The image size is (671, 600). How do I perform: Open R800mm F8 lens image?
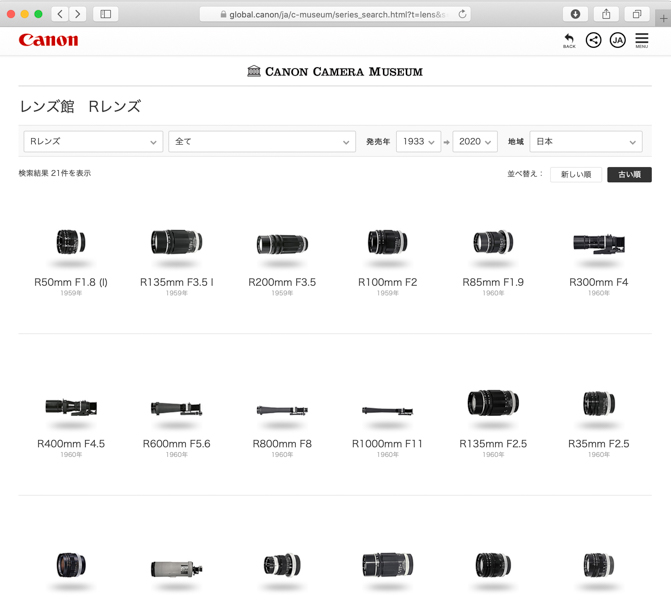coord(282,410)
